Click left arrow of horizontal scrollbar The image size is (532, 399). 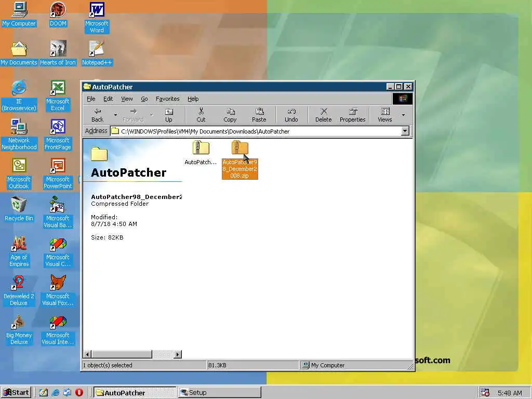pyautogui.click(x=87, y=354)
